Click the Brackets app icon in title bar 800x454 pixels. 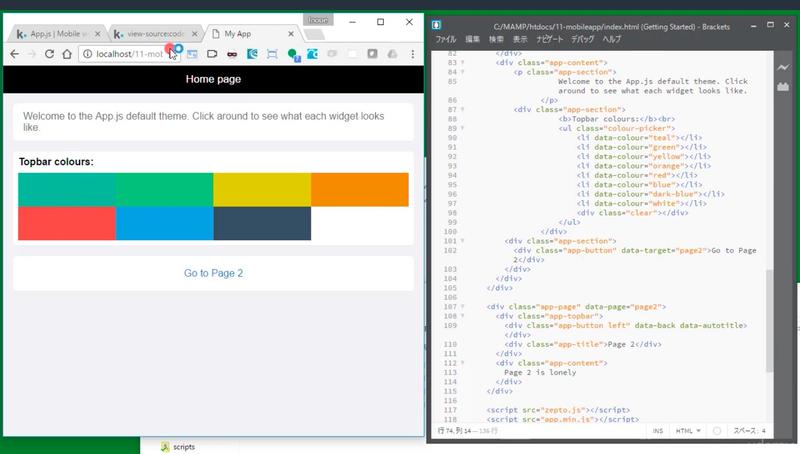tap(436, 25)
